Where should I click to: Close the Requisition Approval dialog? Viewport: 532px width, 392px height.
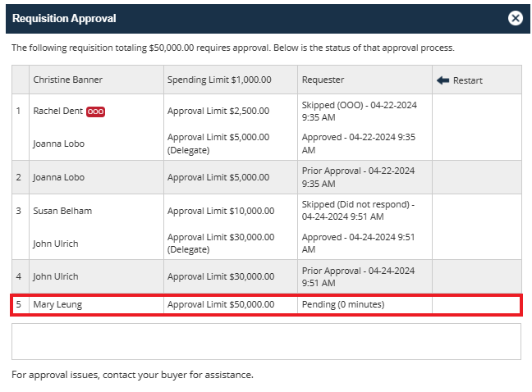(x=515, y=18)
